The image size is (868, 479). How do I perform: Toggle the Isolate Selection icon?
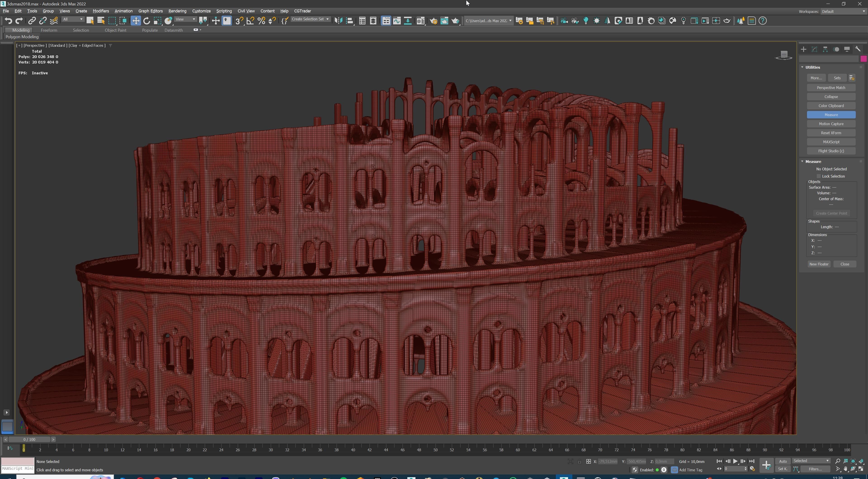(x=570, y=461)
